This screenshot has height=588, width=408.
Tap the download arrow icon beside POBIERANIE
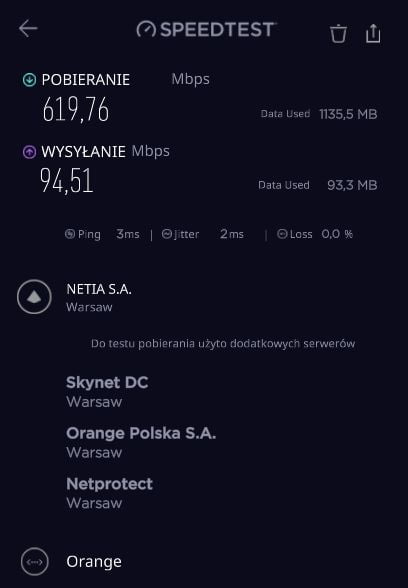coord(30,80)
